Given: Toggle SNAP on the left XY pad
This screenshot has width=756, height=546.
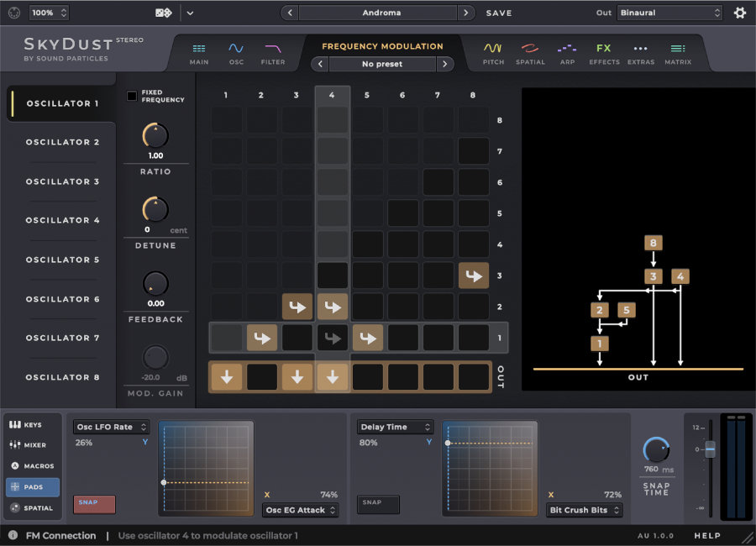Looking at the screenshot, I should [x=93, y=503].
